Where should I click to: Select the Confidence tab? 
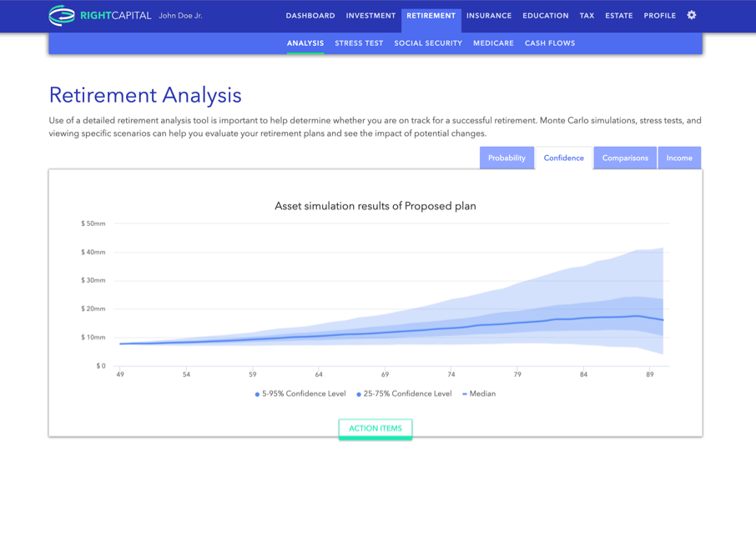click(x=563, y=158)
